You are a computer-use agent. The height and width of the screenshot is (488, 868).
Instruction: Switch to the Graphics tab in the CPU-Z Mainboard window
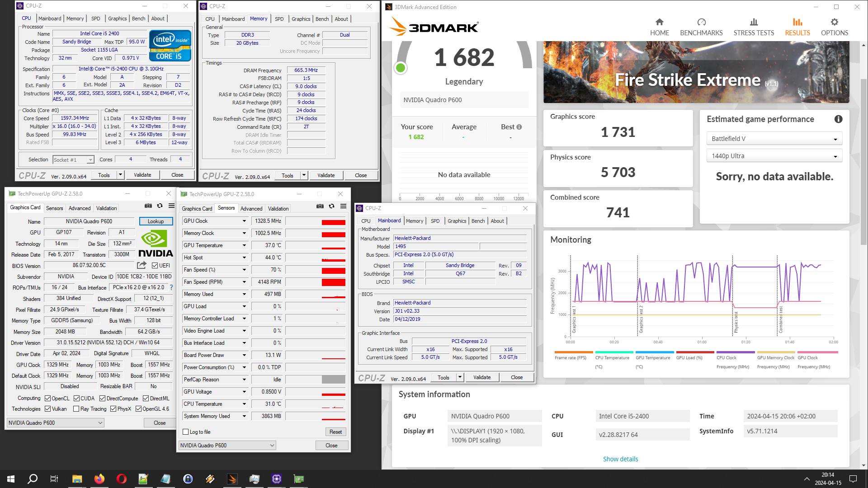[x=457, y=221]
